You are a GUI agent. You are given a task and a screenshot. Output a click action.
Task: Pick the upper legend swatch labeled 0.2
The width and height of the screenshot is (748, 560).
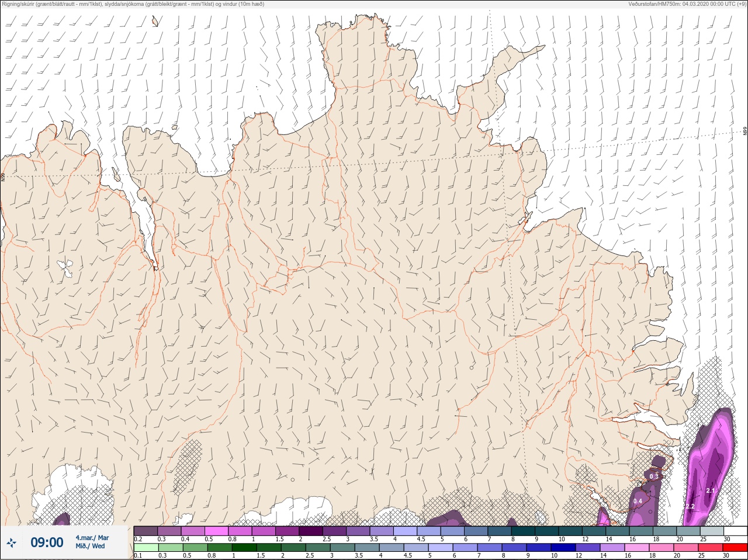click(146, 531)
